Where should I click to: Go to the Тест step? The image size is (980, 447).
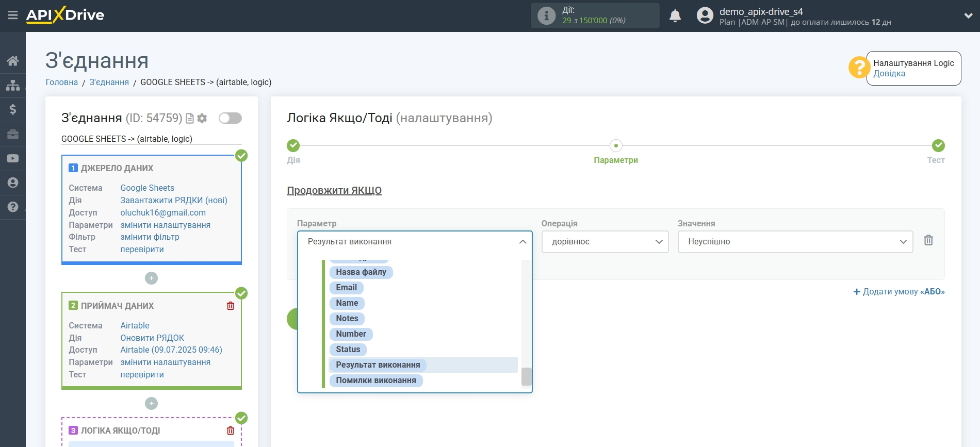938,146
